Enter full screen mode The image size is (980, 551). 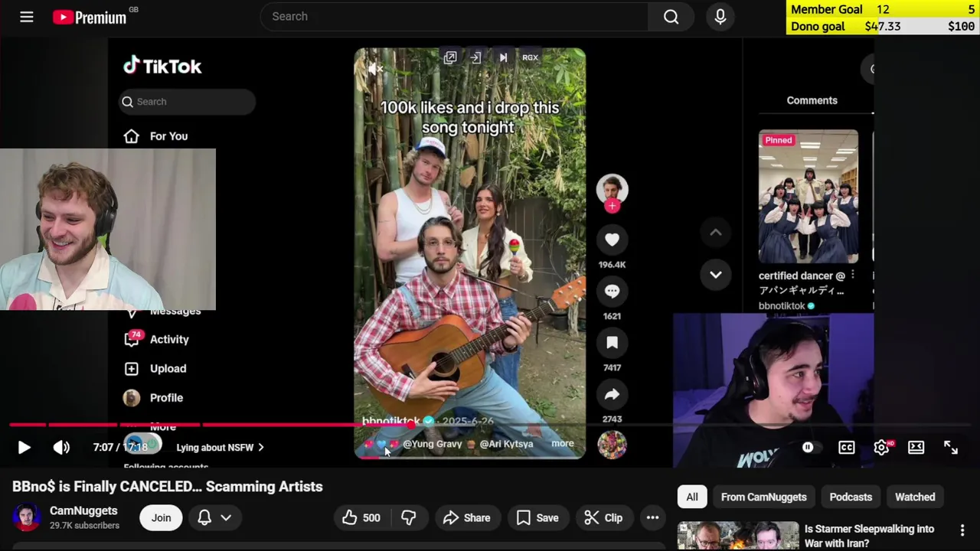pos(951,448)
